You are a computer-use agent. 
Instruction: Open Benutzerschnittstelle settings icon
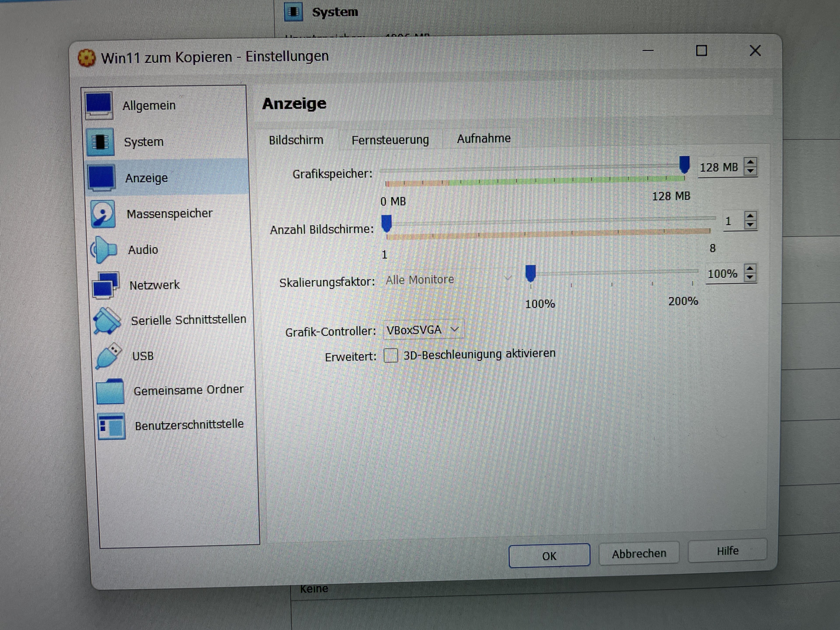(111, 426)
